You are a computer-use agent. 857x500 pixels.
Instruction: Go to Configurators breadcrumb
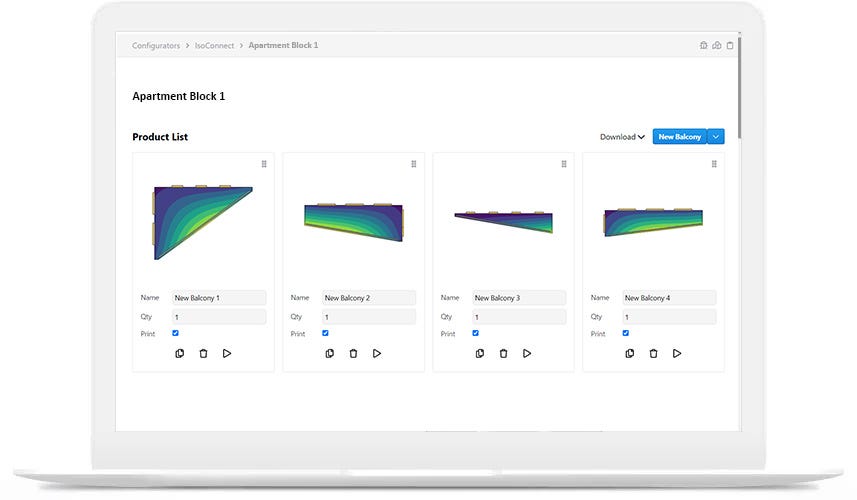(x=156, y=45)
